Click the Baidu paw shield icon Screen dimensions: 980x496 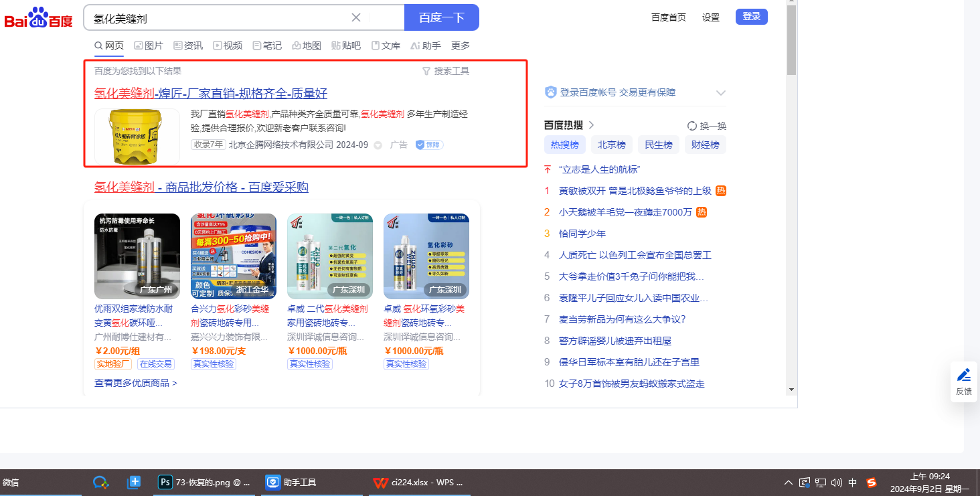pos(551,92)
